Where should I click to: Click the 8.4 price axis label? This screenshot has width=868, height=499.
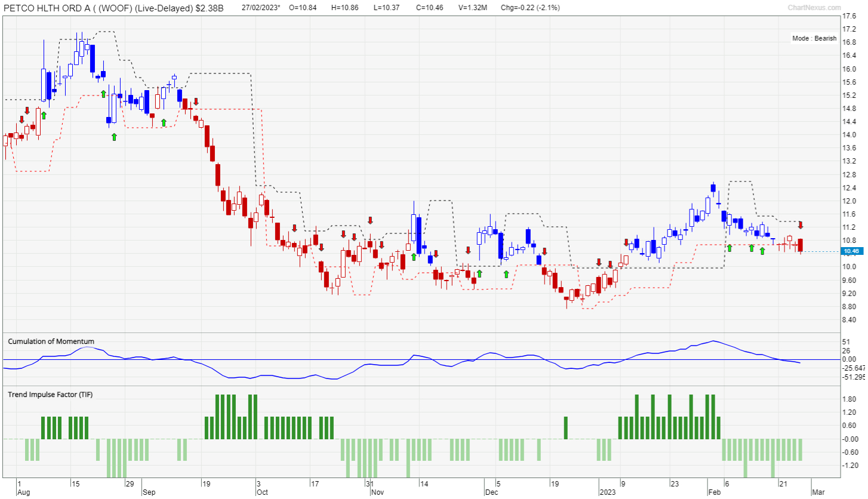849,320
